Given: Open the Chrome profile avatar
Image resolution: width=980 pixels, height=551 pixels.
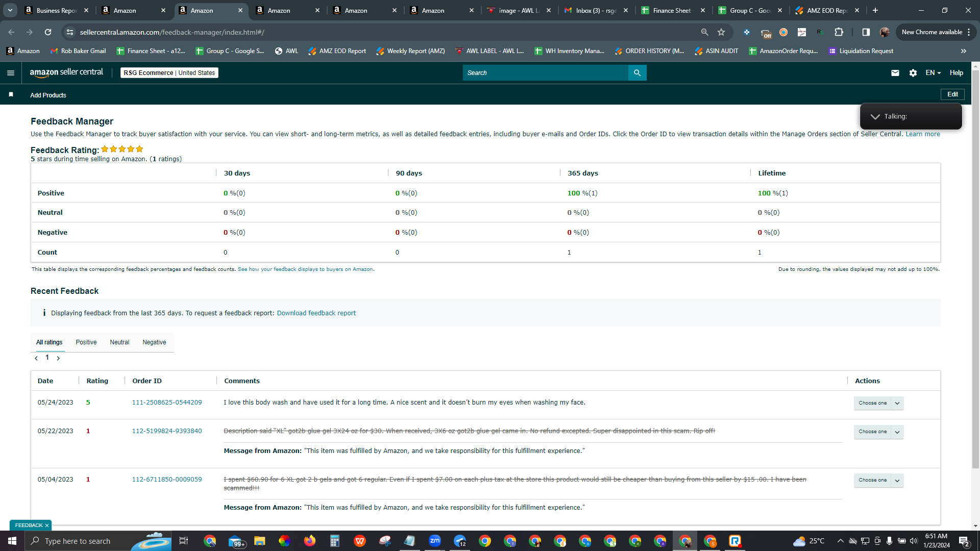Looking at the screenshot, I should pos(885,32).
